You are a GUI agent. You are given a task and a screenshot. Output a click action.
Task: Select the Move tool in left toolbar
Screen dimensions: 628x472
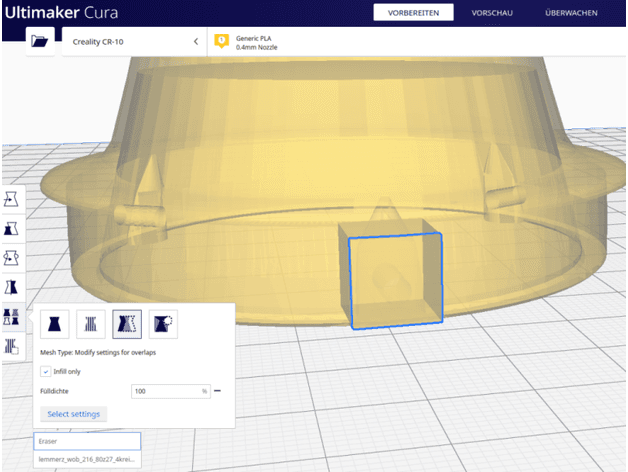coord(11,199)
